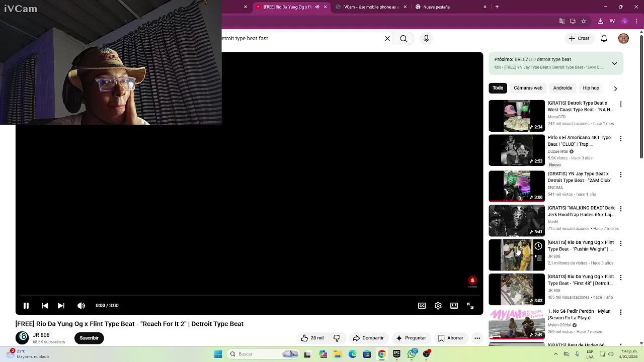Image resolution: width=644 pixels, height=362 pixels.
Task: Open options for "Pushin Weight" video
Action: [621, 243]
